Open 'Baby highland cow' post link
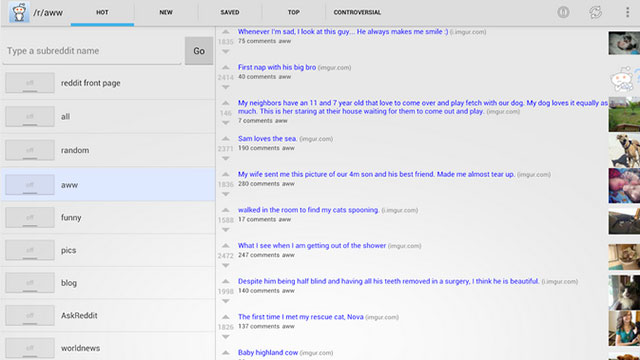Image resolution: width=640 pixels, height=360 pixels. [x=268, y=353]
